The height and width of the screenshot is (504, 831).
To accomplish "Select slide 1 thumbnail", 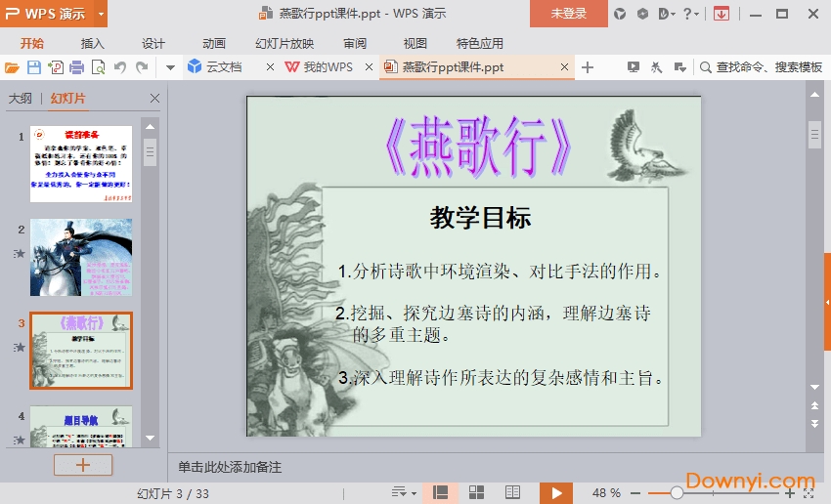I will 81,164.
